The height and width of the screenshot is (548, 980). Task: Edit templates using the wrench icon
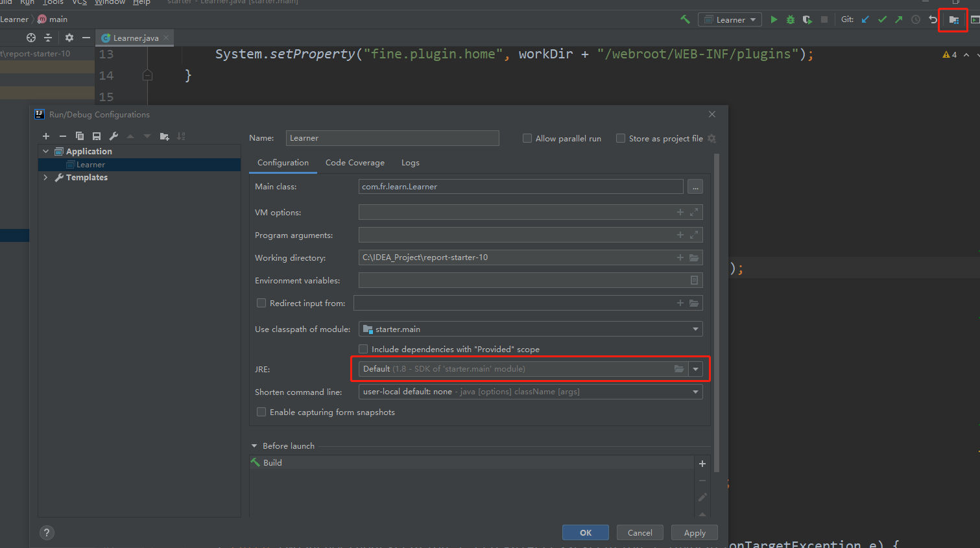click(114, 136)
